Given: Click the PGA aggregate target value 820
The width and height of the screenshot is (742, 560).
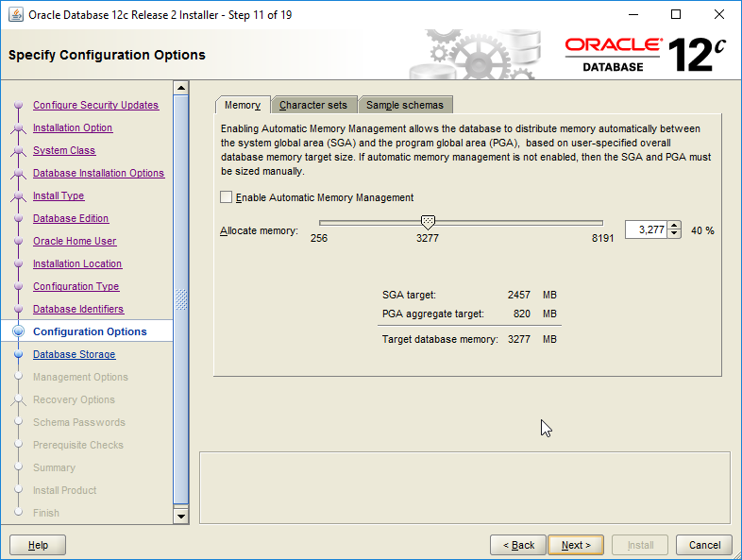Looking at the screenshot, I should click(521, 314).
